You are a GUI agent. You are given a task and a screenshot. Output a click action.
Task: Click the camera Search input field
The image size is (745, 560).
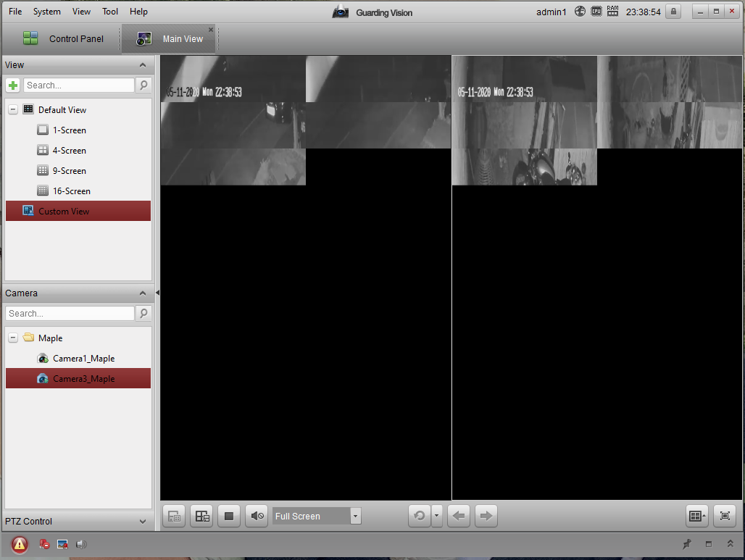point(70,314)
